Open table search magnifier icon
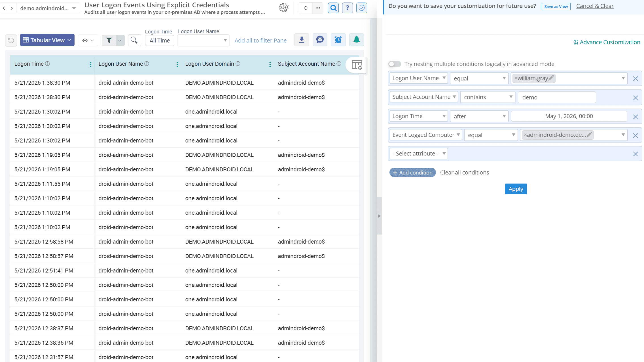This screenshot has height=362, width=644. pos(134,40)
